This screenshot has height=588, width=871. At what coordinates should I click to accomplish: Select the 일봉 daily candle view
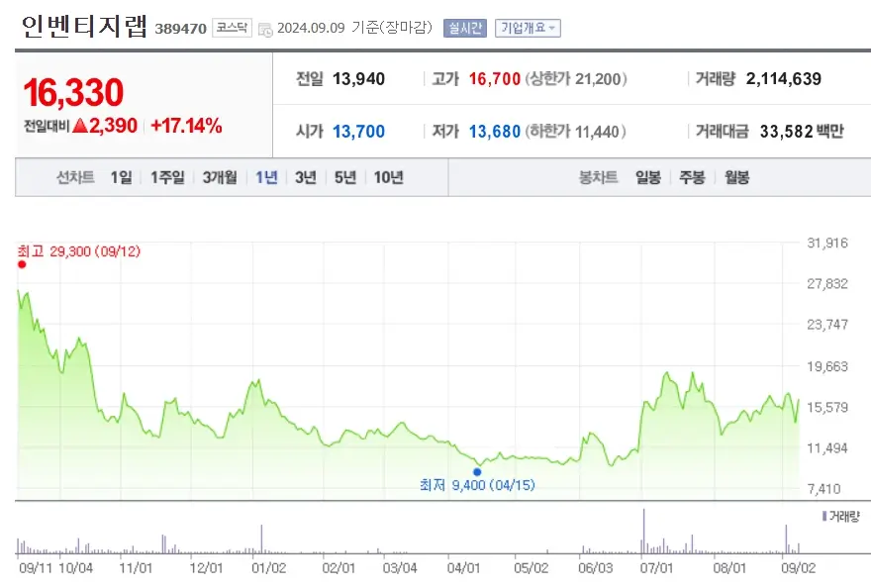click(x=647, y=175)
